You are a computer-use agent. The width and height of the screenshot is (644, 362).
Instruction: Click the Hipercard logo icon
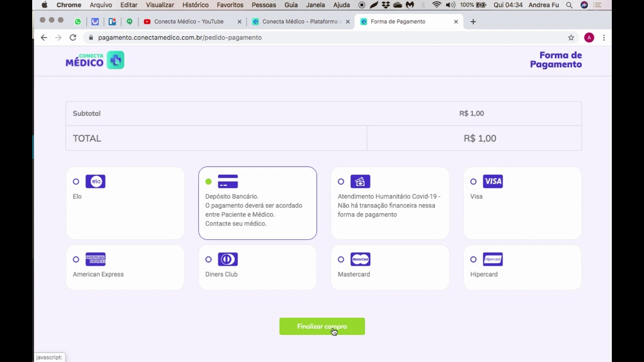tap(493, 259)
